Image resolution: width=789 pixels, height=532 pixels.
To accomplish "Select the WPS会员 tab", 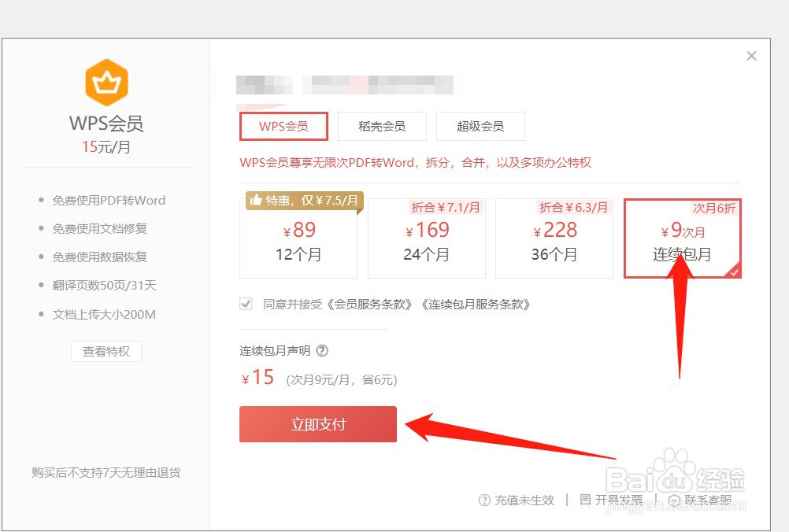I will pyautogui.click(x=283, y=126).
